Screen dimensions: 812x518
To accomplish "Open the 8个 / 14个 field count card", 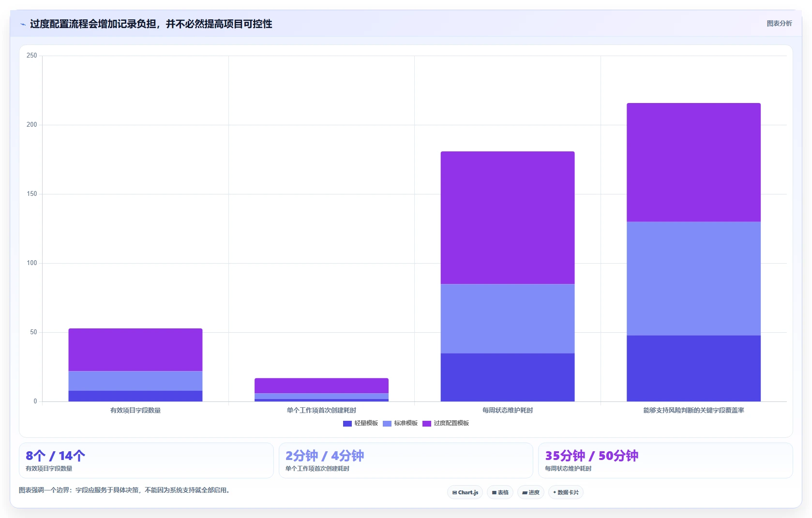I will (146, 460).
